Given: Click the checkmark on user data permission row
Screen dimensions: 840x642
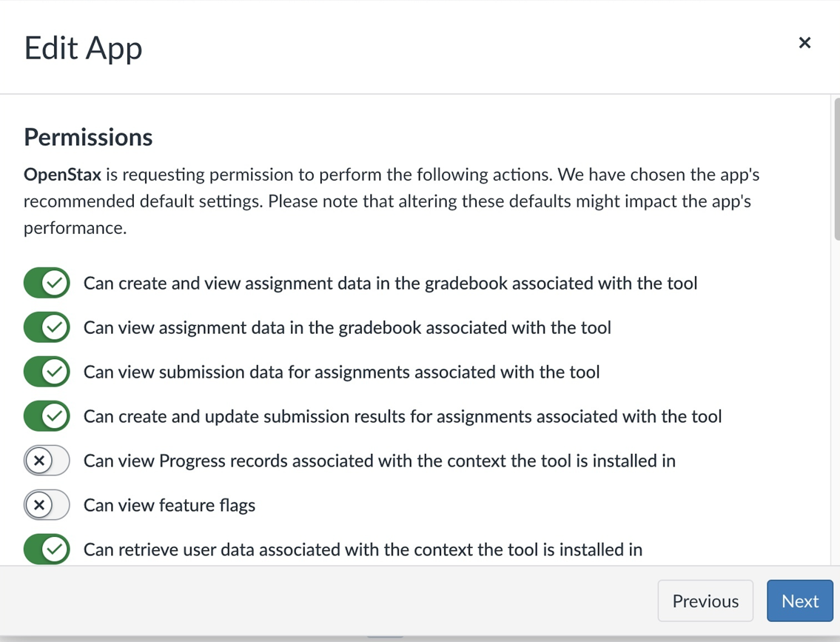Looking at the screenshot, I should coord(53,549).
